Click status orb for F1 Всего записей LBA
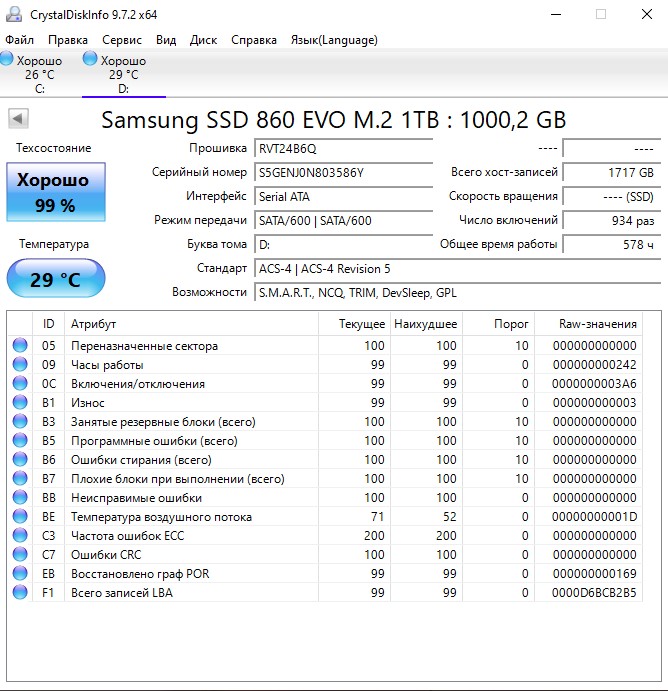The height and width of the screenshot is (691, 668). tap(20, 592)
